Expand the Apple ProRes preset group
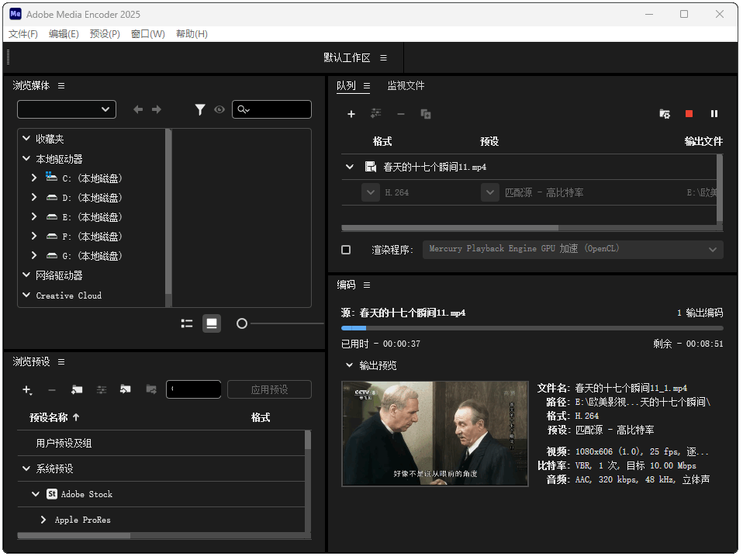Viewport: 743px width, 560px height. click(43, 520)
